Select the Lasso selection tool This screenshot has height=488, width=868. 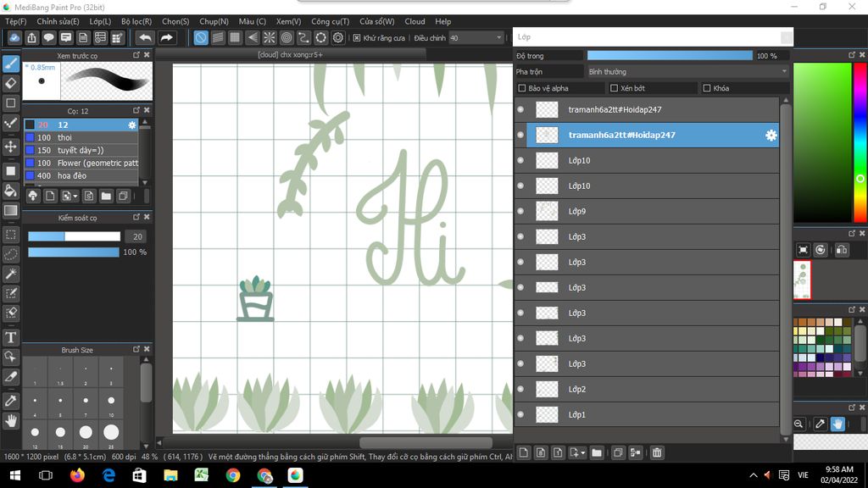[x=10, y=254]
